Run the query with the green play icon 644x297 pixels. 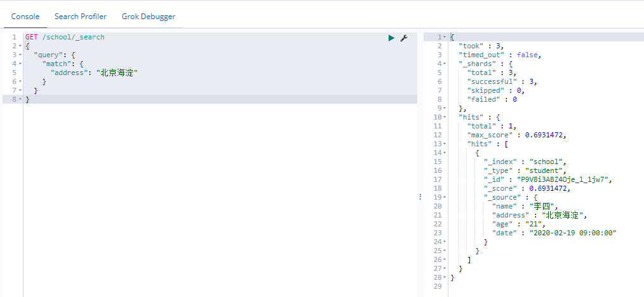point(391,38)
